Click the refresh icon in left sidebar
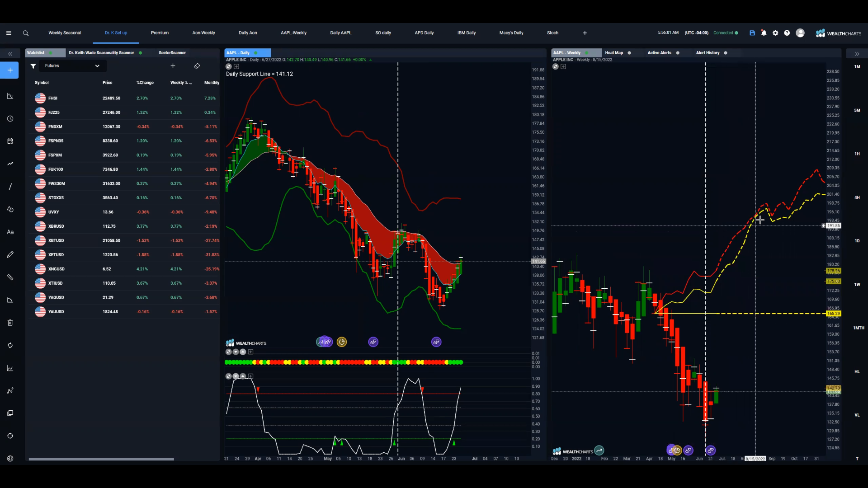Viewport: 868px width, 488px height. coord(10,345)
